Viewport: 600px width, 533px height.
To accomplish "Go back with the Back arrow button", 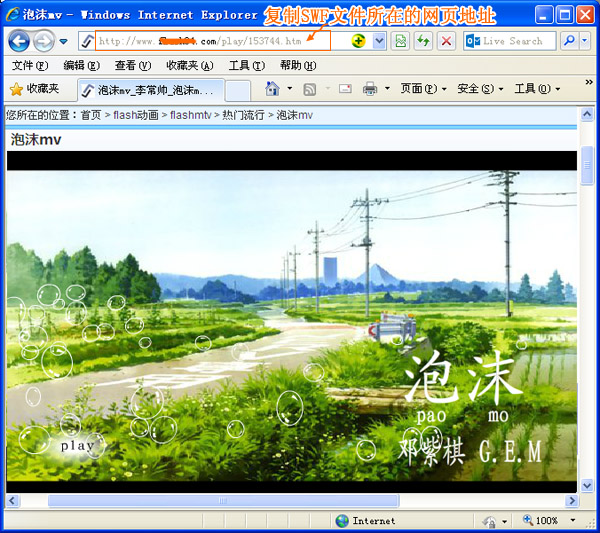I will tap(19, 41).
